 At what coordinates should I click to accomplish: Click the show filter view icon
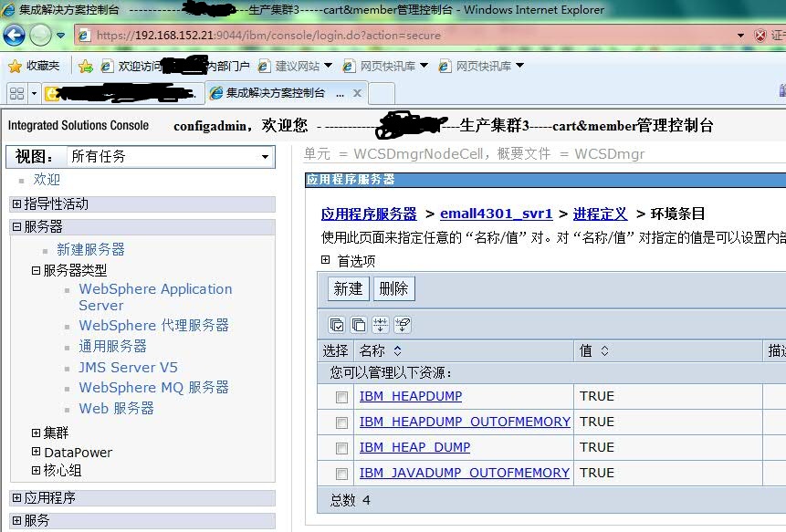[381, 325]
